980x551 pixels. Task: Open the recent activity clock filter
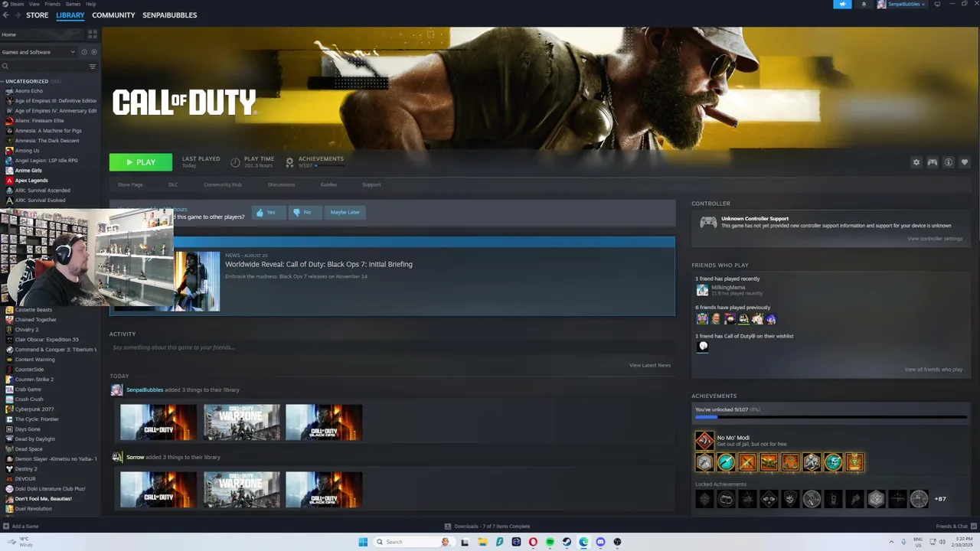[x=84, y=52]
